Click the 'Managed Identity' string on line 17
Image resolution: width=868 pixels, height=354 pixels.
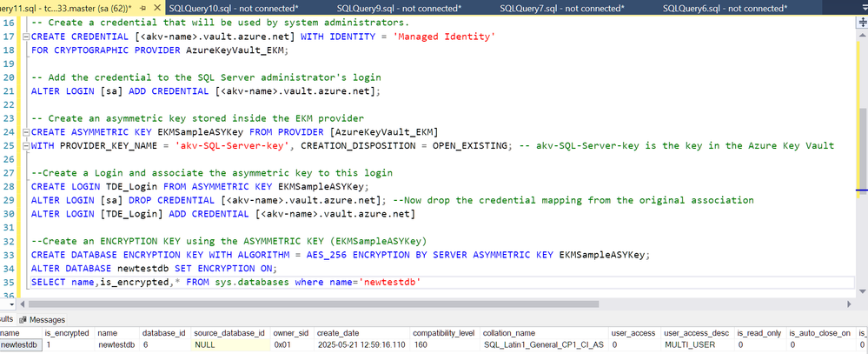[x=442, y=37]
